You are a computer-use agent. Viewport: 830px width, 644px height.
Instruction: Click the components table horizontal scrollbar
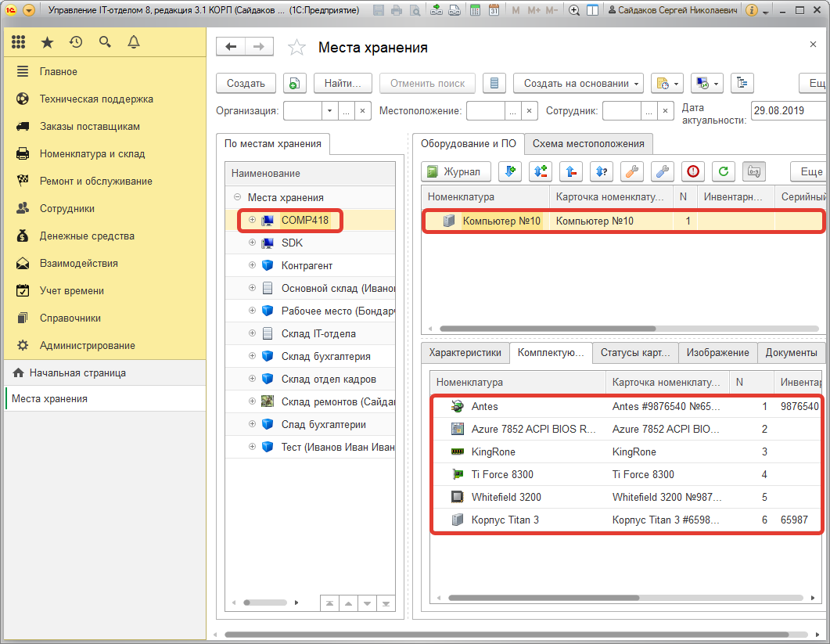pyautogui.click(x=544, y=597)
